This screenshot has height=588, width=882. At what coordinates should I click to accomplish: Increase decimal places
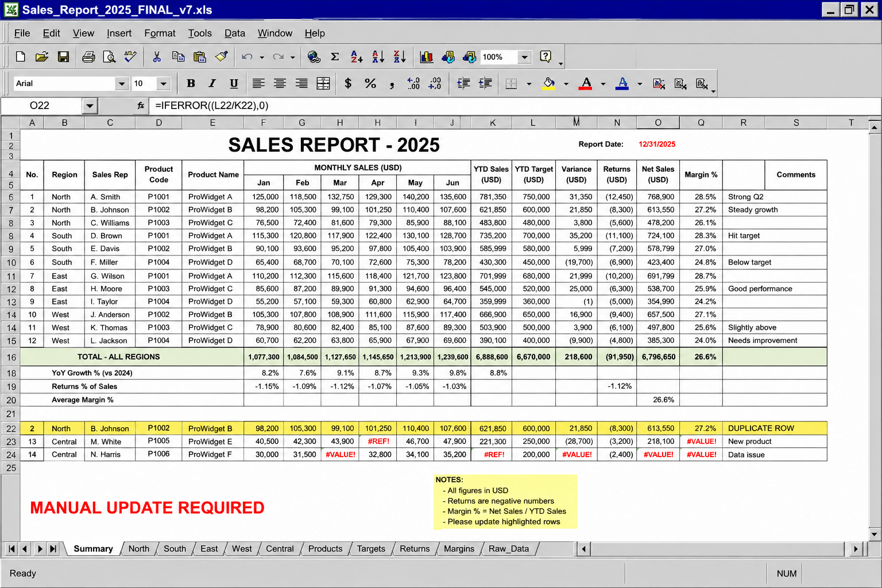pos(413,83)
